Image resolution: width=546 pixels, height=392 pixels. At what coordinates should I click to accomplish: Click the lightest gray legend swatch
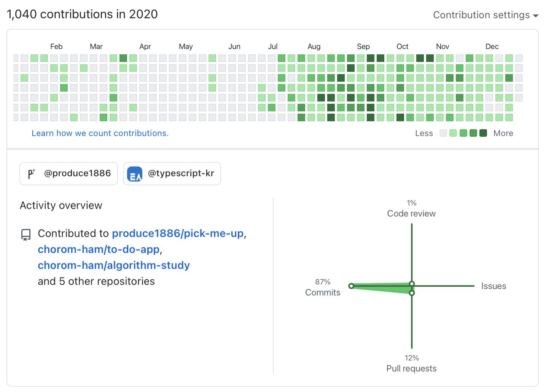tap(443, 133)
